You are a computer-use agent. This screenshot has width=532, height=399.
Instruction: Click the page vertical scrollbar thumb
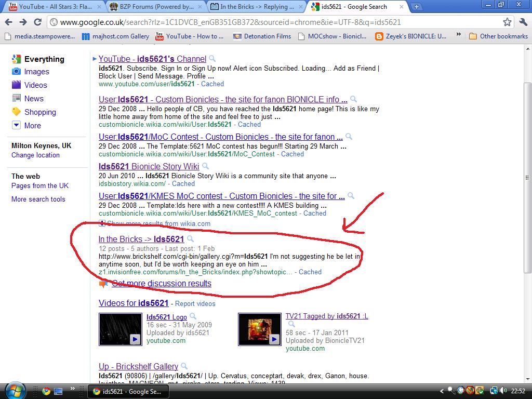pyautogui.click(x=527, y=177)
